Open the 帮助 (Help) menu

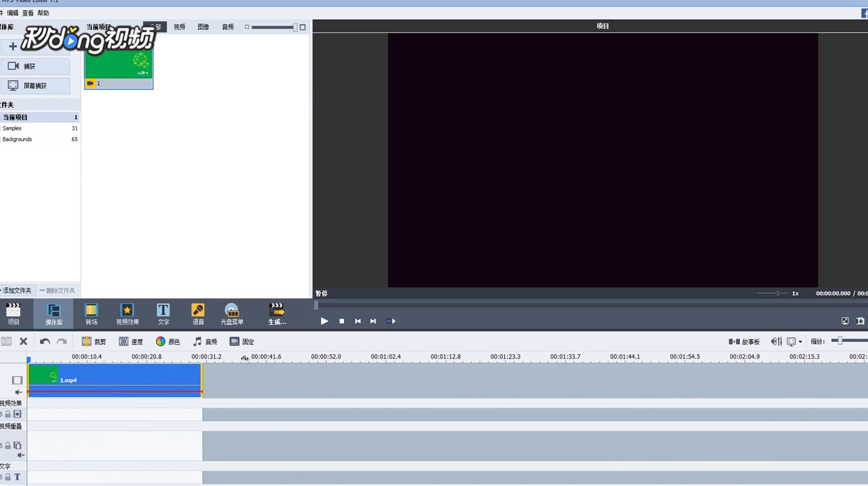coord(43,13)
